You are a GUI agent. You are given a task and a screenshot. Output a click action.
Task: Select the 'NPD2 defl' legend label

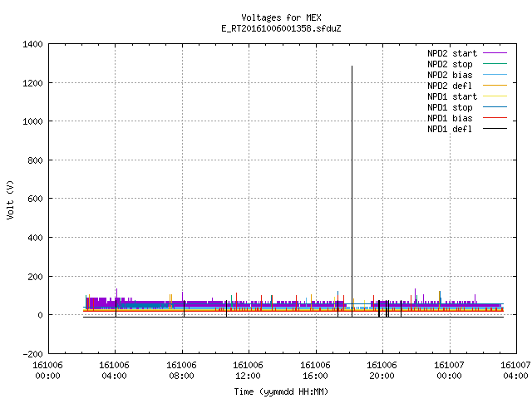450,86
